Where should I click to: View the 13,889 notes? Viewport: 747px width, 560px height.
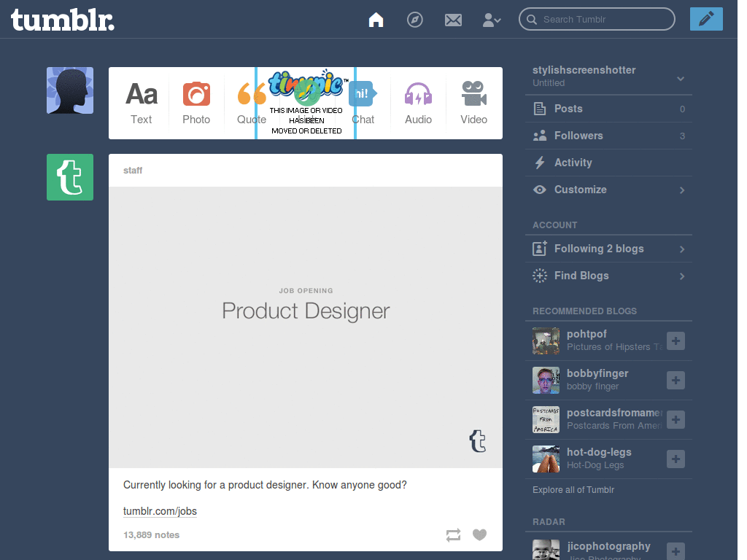pos(151,534)
